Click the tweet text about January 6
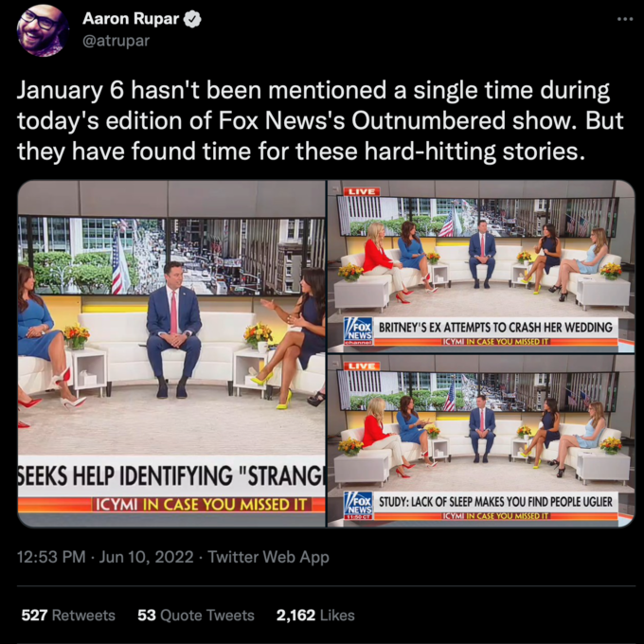 [320, 121]
